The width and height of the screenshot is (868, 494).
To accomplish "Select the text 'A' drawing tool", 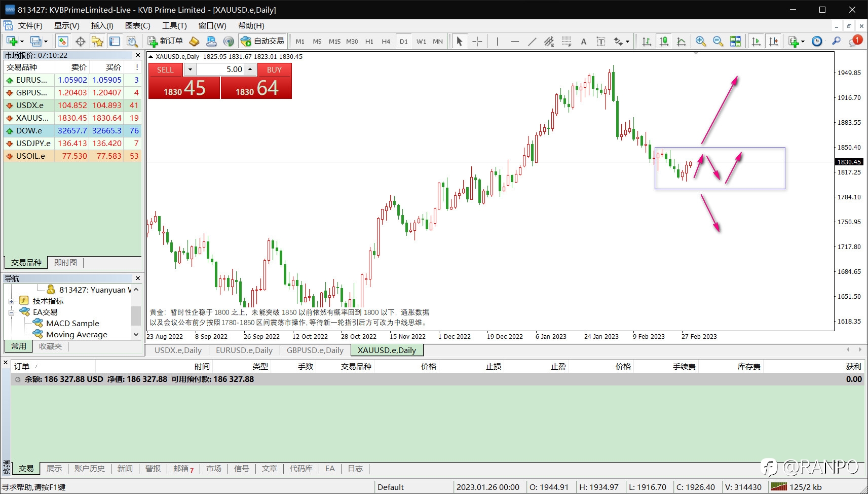I will click(584, 41).
